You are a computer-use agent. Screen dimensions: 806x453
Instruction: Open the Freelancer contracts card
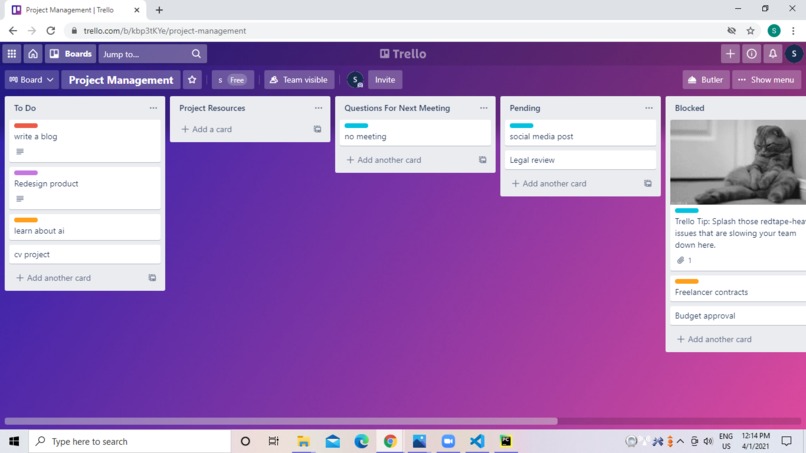(738, 288)
